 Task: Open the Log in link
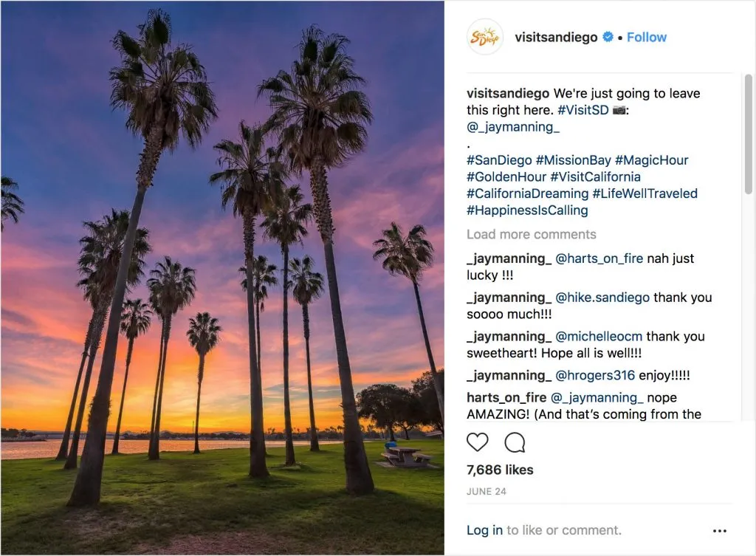484,530
